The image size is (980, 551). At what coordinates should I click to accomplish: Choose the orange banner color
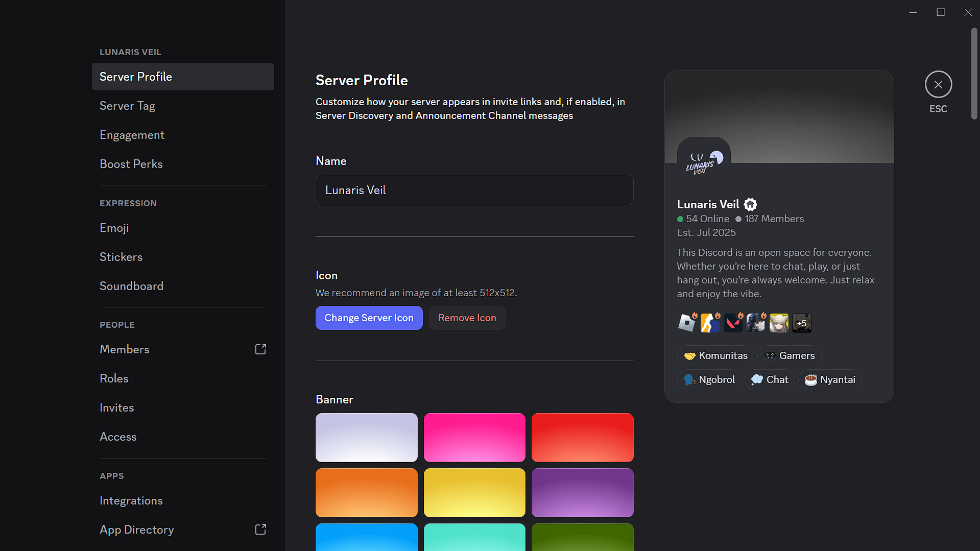click(x=366, y=493)
